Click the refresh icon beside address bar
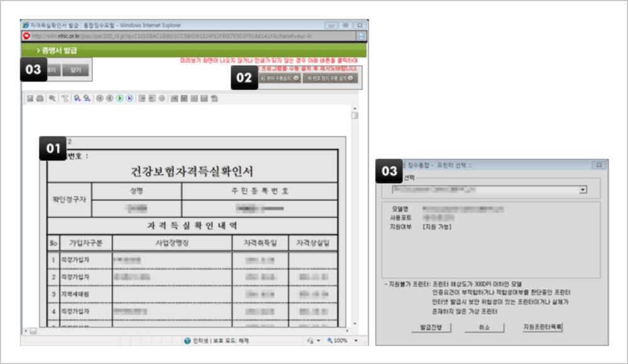Image resolution: width=628 pixels, height=364 pixels. click(361, 36)
